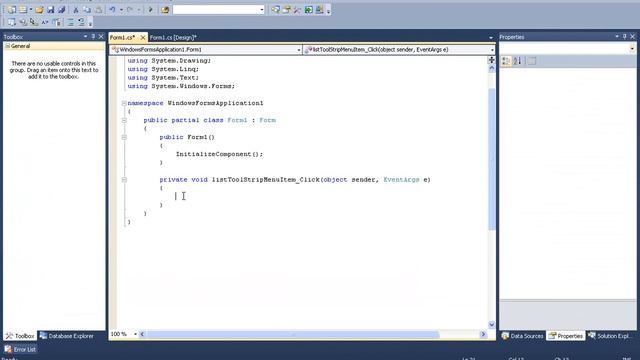
Task: Switch to the Form1.cs [Design]* tab
Action: [x=173, y=37]
